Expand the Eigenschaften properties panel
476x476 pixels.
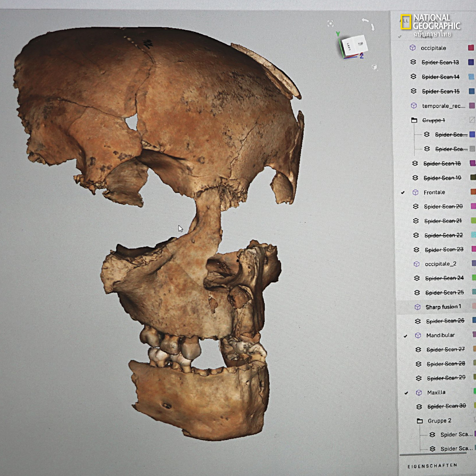point(432,466)
